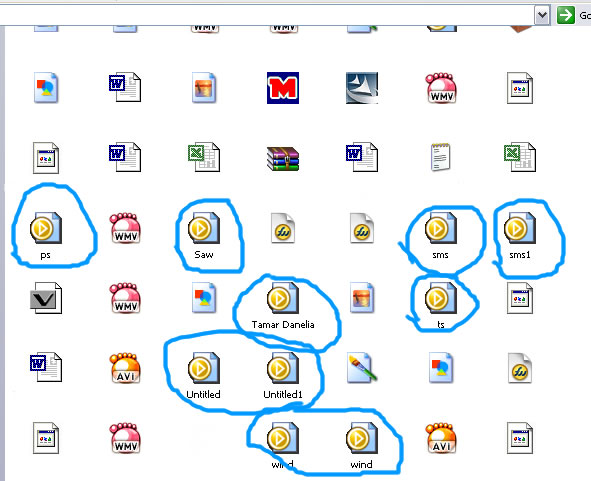The width and height of the screenshot is (591, 481).
Task: Select the sailboat picture thumbnail icon
Action: (x=362, y=88)
